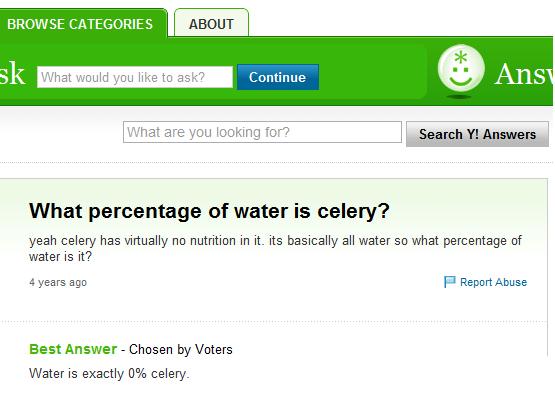Click the answer 'Water is exactly 0% celery.'
555x393 pixels.
pos(109,374)
